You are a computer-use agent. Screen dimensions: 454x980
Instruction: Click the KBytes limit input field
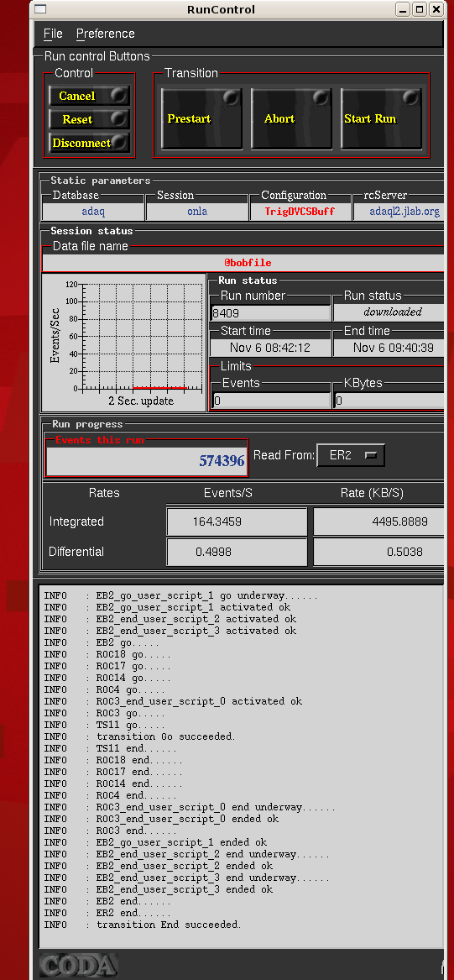pyautogui.click(x=389, y=401)
